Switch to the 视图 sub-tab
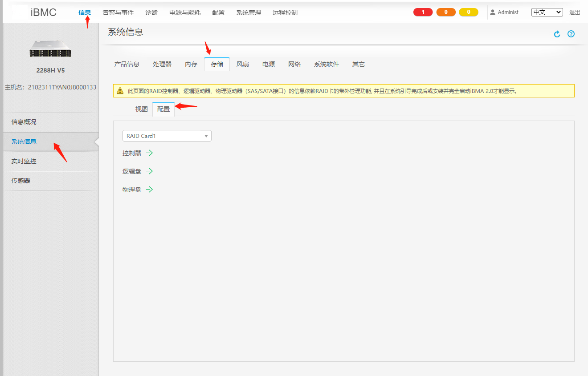Screen dimensions: 588x376 pyautogui.click(x=142, y=109)
